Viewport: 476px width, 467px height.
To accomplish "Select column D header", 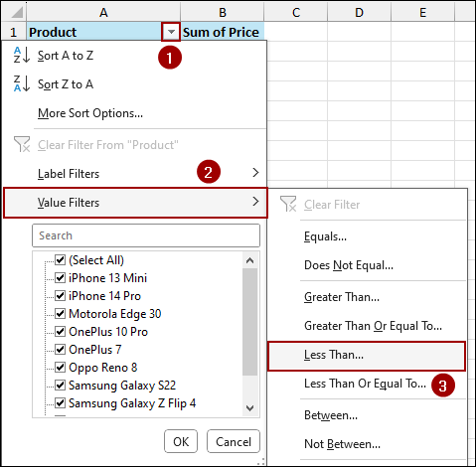I will pos(359,12).
